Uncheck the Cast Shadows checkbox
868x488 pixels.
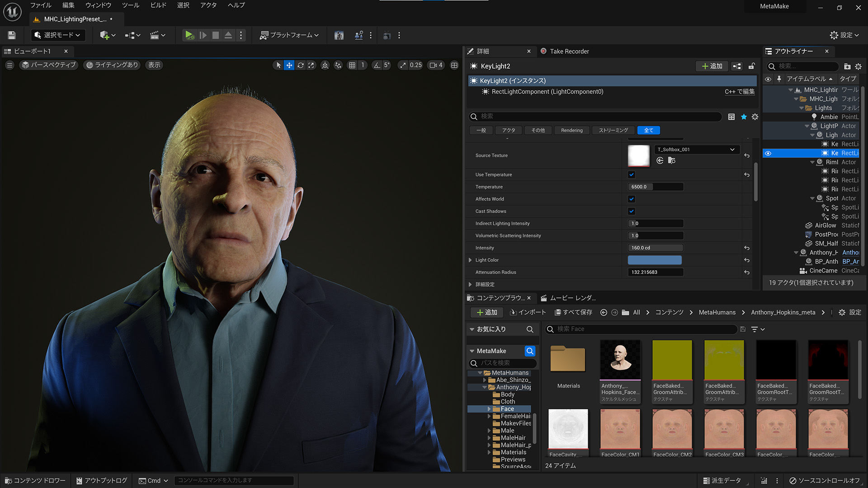pos(632,211)
